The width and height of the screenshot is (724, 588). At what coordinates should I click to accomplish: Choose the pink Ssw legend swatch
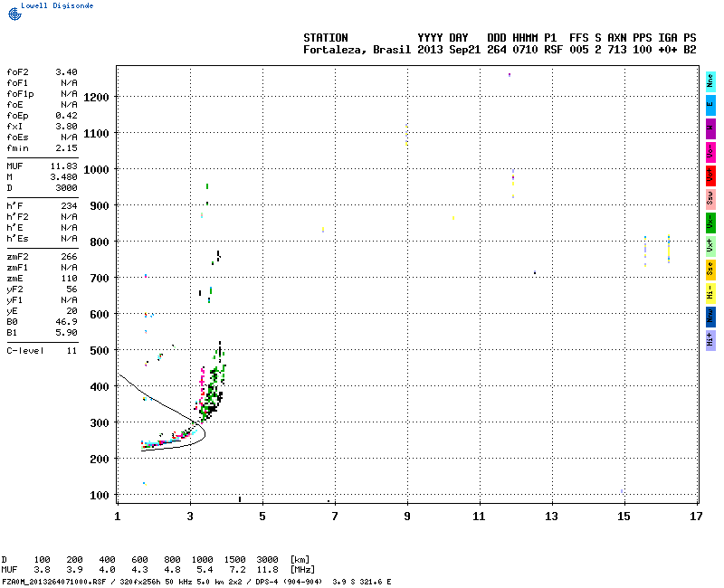pyautogui.click(x=710, y=199)
